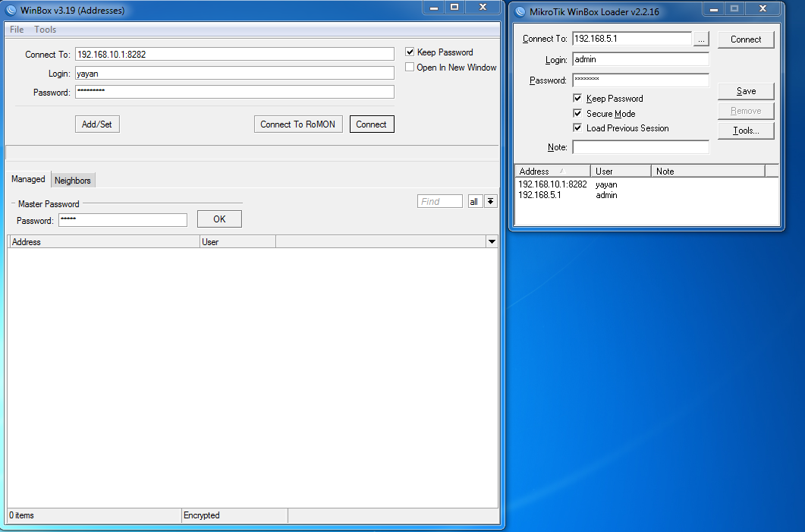The height and width of the screenshot is (532, 805).
Task: Click the Add/Set button
Action: tap(97, 124)
